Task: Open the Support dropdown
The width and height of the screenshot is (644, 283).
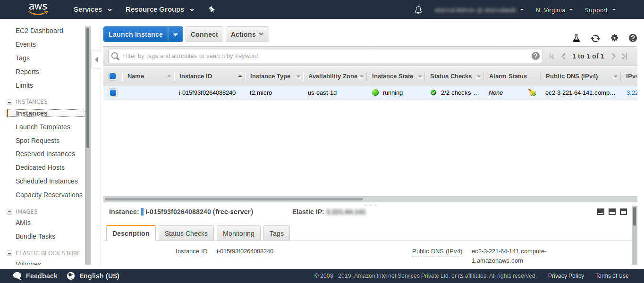Action: point(600,10)
